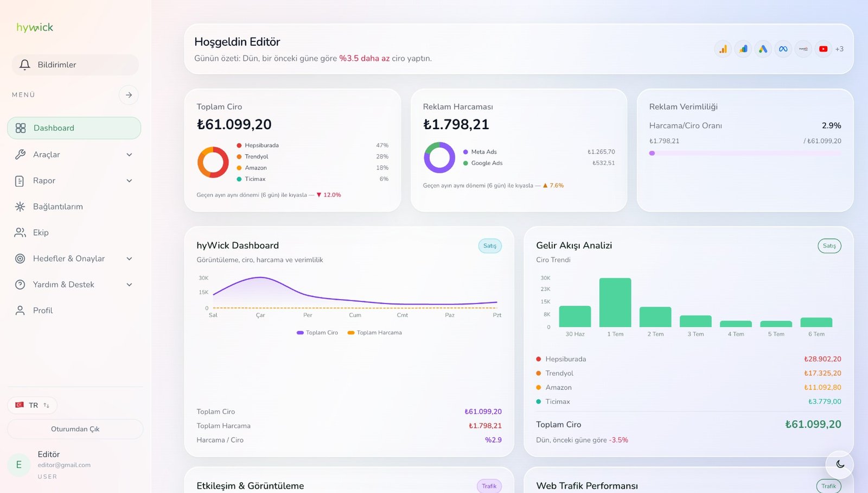
Task: Click the Harcama/Ciro Oranı progress bar
Action: point(745,153)
